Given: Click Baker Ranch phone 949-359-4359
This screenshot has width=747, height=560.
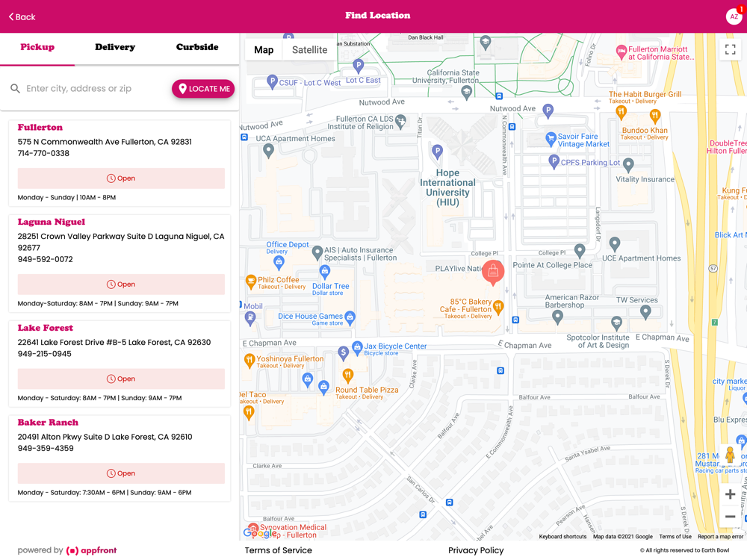Looking at the screenshot, I should (x=46, y=448).
